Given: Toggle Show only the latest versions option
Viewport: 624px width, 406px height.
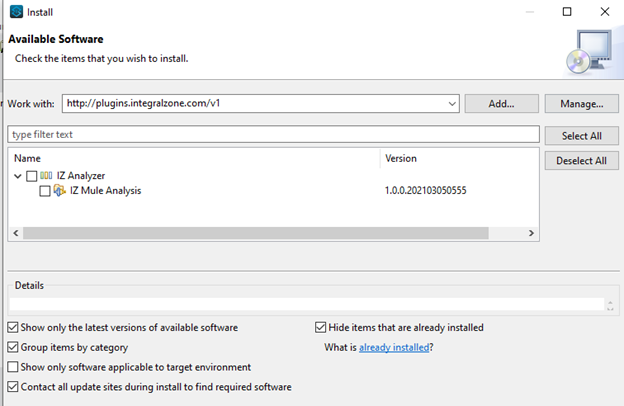Looking at the screenshot, I should tap(13, 328).
